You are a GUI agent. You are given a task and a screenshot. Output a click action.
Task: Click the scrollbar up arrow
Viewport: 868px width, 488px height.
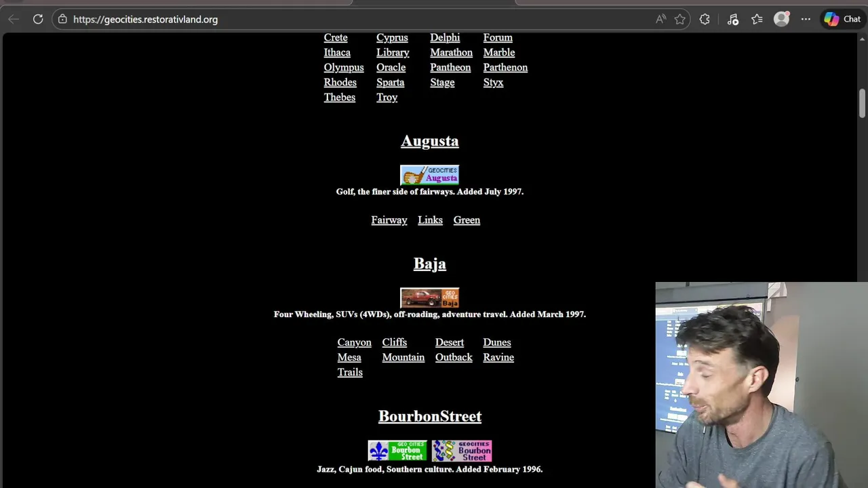point(862,39)
